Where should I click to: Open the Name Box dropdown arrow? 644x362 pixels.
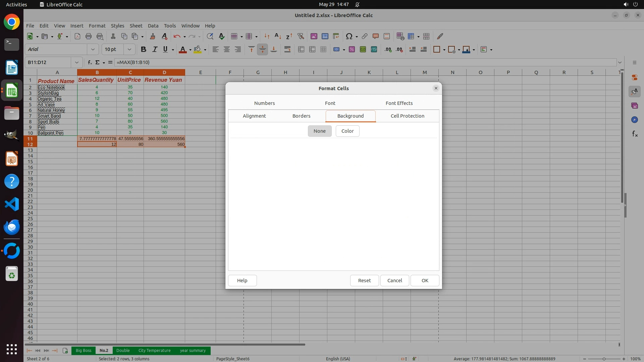77,62
